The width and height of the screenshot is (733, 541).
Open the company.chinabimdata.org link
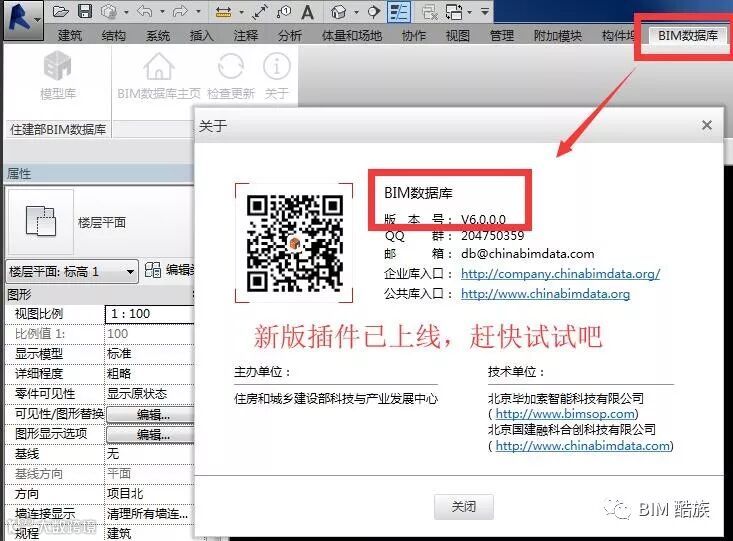click(x=561, y=274)
